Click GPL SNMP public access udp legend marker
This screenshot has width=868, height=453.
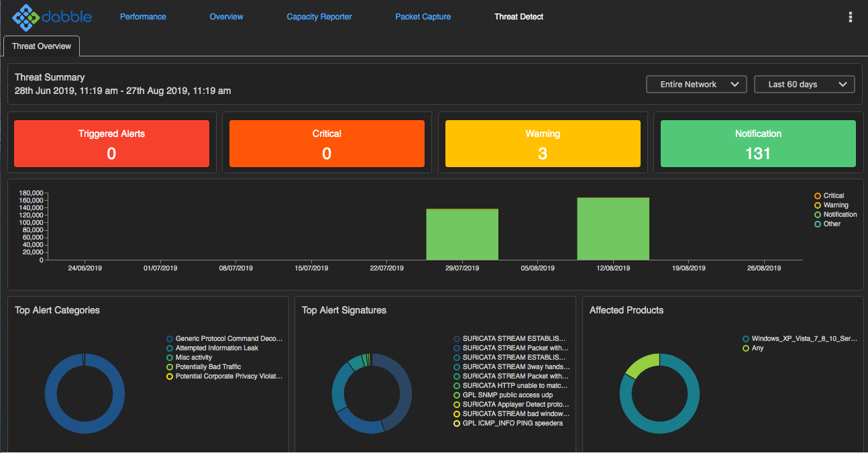click(457, 395)
